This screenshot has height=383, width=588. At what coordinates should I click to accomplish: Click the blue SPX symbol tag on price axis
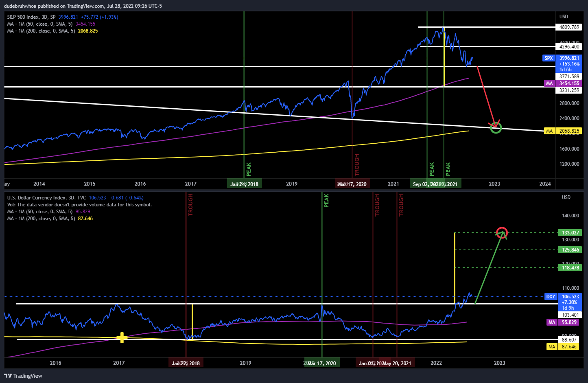tap(549, 58)
